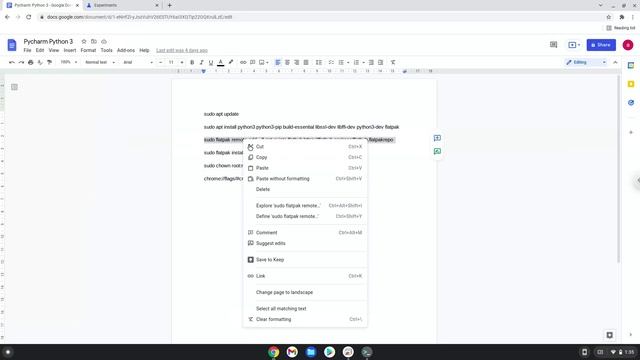This screenshot has height=360, width=640.
Task: Choose Cut from context menu
Action: click(305, 147)
